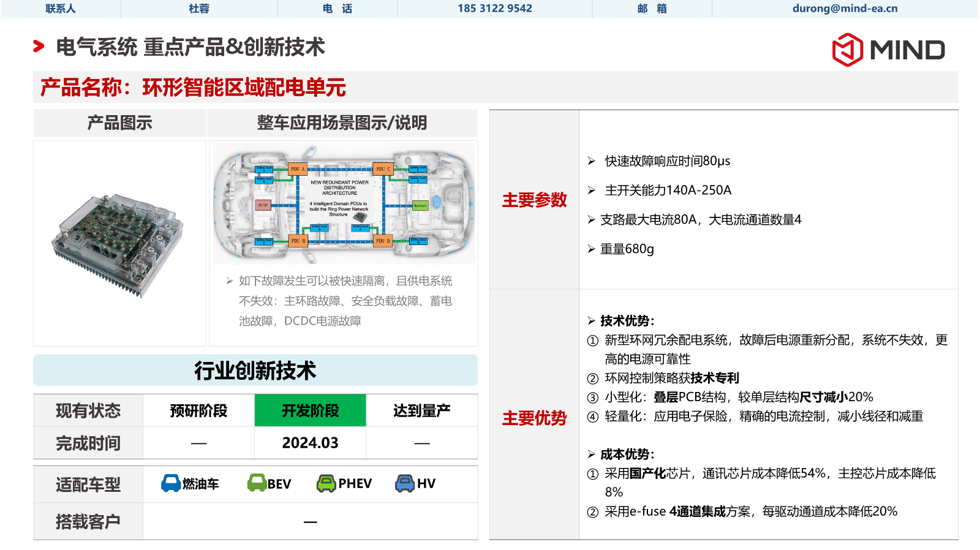Click the PHEV car icon
This screenshot has width=980, height=550.
[326, 483]
